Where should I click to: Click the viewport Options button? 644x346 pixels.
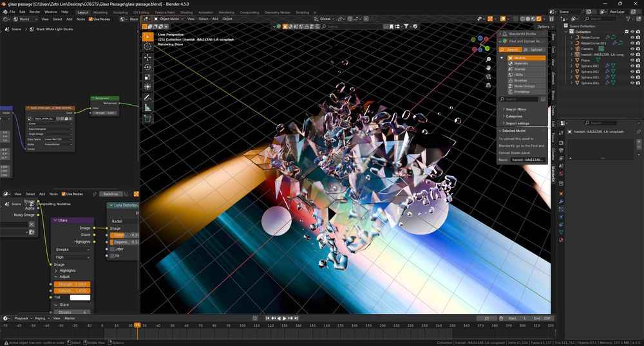[544, 26]
